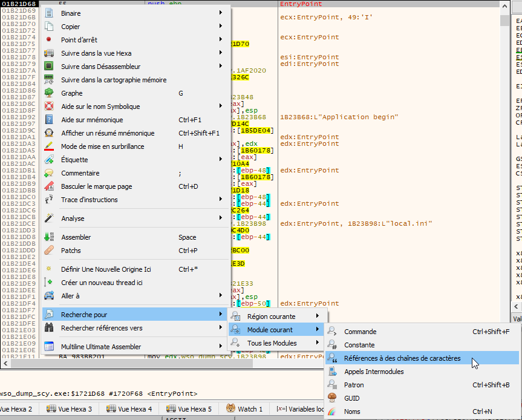522x420 pixels.
Task: Expand the Binaire submenu arrow
Action: 220,13
